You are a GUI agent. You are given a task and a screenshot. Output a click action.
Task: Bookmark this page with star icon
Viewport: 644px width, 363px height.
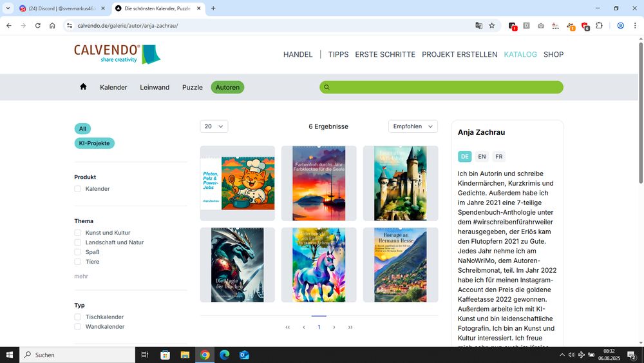[491, 26]
